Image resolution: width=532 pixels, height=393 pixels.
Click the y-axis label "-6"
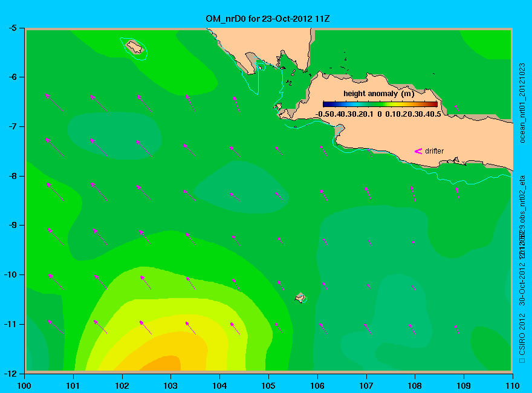tap(12, 77)
